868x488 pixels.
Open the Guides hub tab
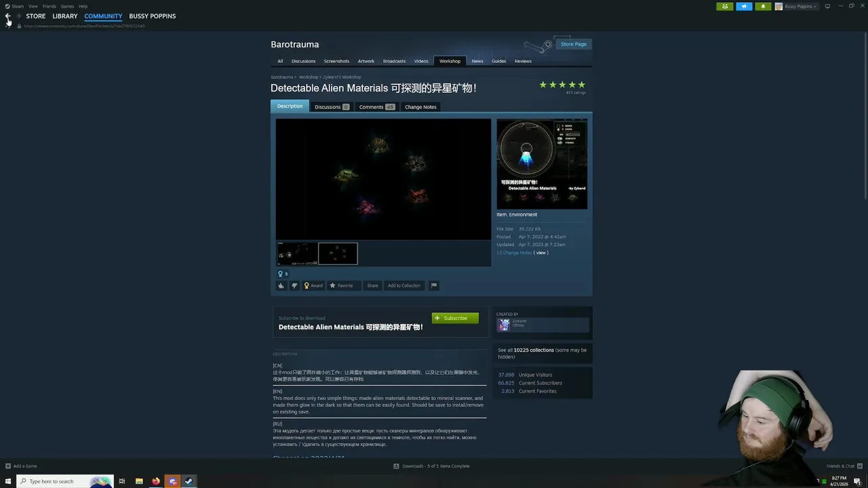499,61
